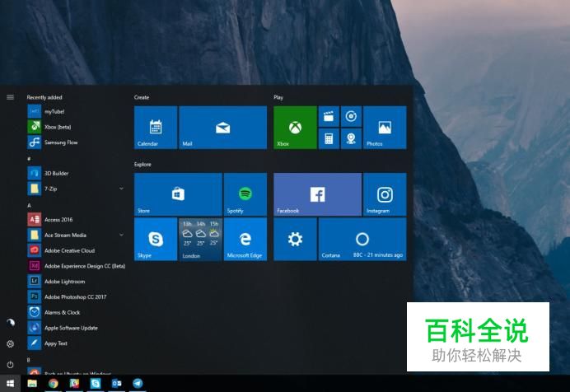
Task: Click the 'A' letter header in app list
Action: point(29,205)
